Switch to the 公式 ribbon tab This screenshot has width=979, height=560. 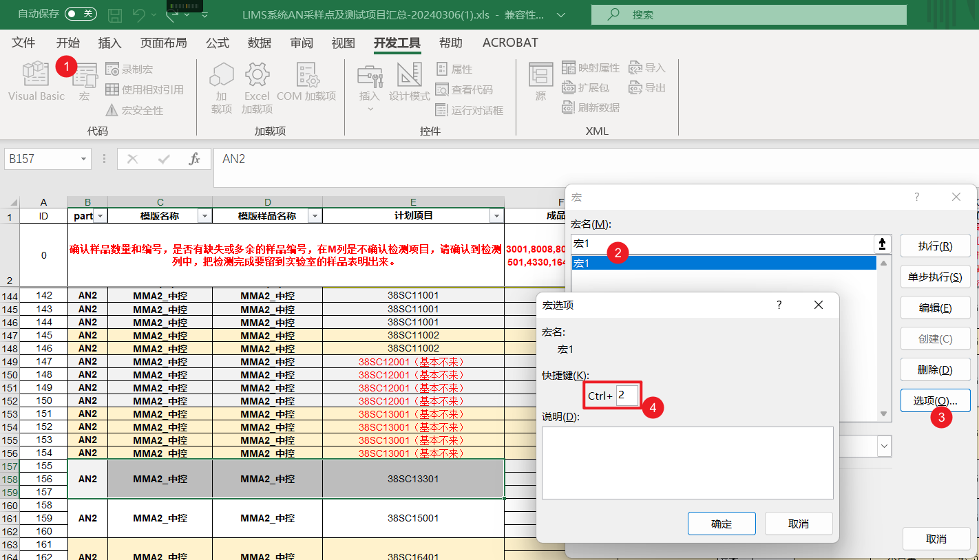tap(217, 43)
